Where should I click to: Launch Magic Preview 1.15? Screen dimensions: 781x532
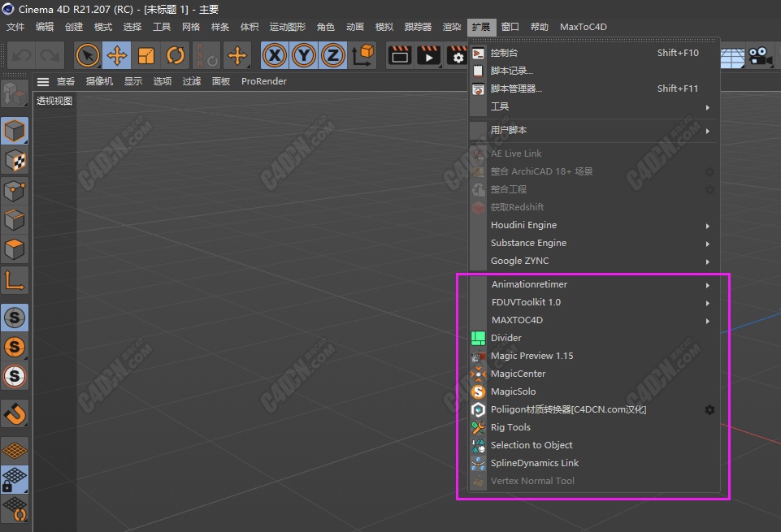[x=595, y=356]
